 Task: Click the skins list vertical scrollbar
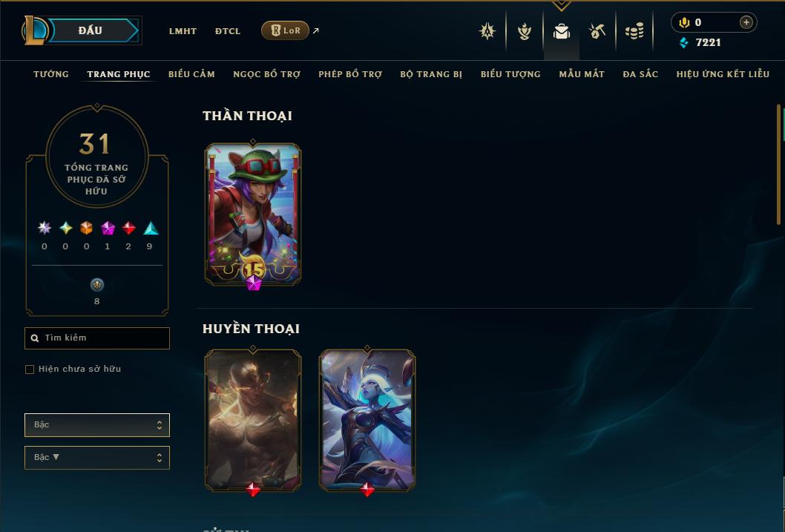(778, 164)
